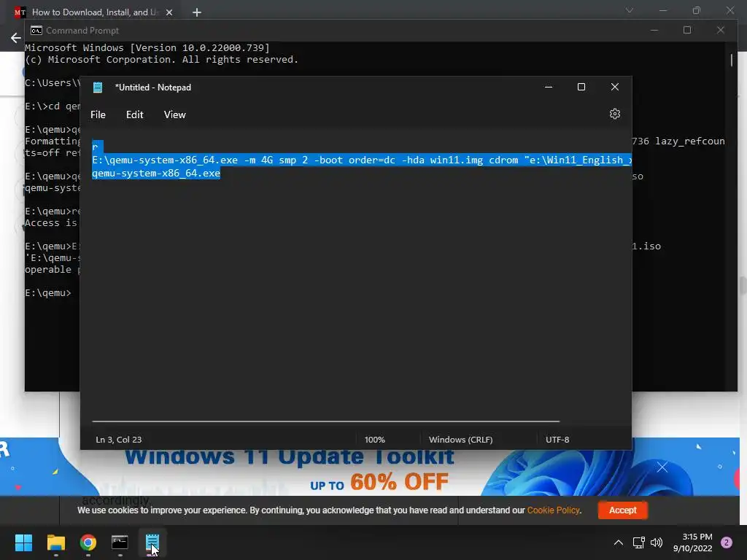Open the volume tray icon
747x560 pixels.
click(657, 542)
